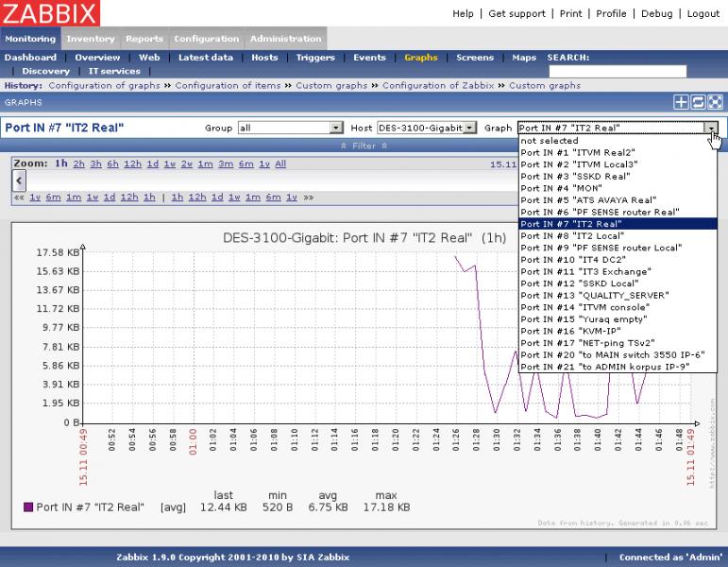The width and height of the screenshot is (728, 567).
Task: Click the add to favourites plus icon
Action: pyautogui.click(x=681, y=102)
